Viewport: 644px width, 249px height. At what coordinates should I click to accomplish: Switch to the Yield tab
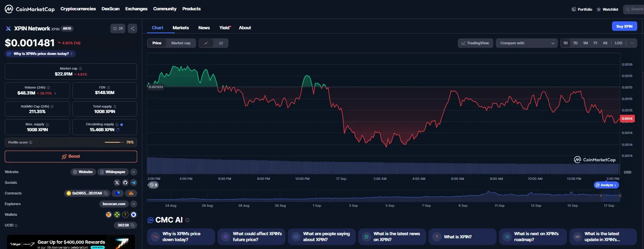click(225, 28)
